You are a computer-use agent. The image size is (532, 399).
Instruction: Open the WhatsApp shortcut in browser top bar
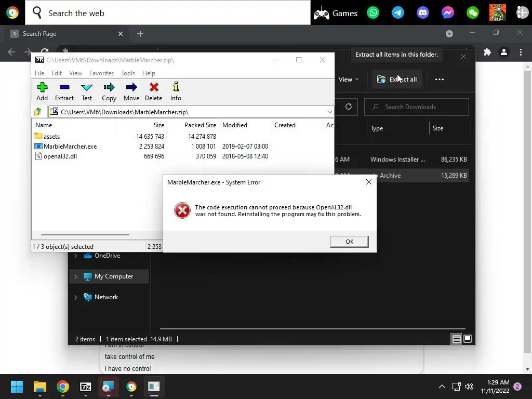373,13
